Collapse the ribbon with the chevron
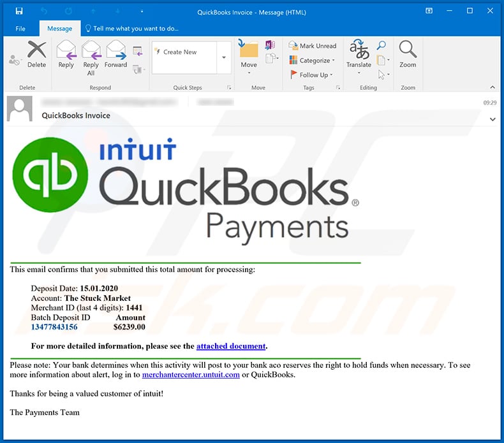The image size is (504, 443). (x=493, y=87)
